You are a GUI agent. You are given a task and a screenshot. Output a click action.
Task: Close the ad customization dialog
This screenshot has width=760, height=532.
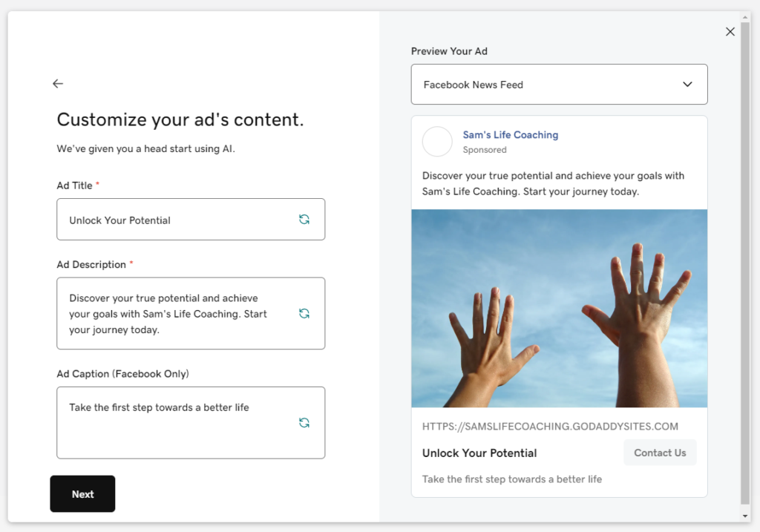pos(730,31)
